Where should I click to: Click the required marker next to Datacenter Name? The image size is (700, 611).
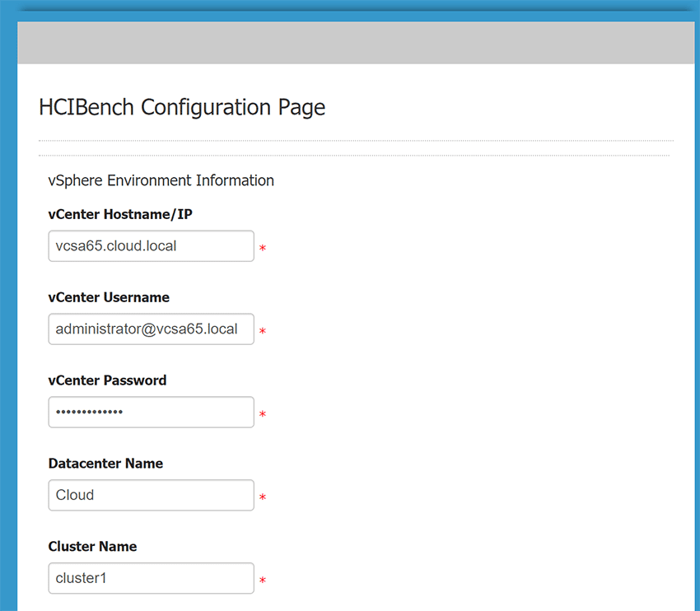pos(263,498)
